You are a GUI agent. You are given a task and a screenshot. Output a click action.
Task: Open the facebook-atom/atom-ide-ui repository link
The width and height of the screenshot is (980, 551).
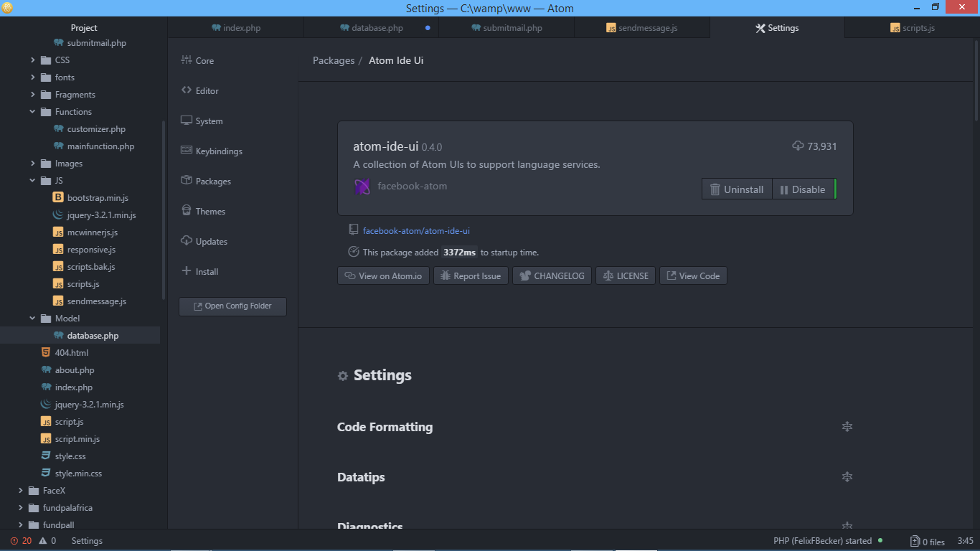(418, 230)
